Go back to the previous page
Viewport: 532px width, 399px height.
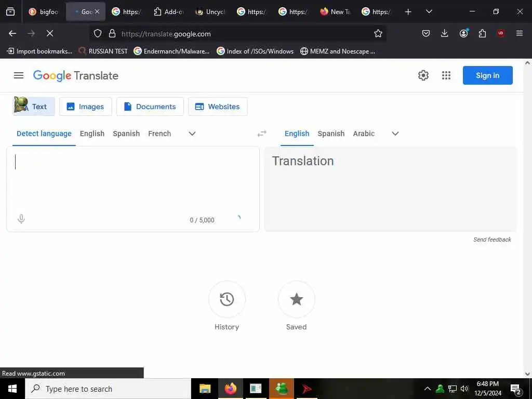point(12,33)
